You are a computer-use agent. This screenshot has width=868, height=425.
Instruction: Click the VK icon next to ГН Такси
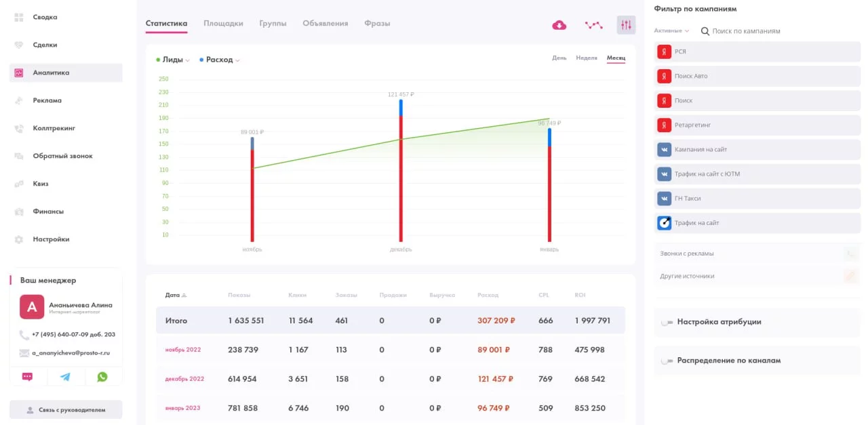coord(664,198)
